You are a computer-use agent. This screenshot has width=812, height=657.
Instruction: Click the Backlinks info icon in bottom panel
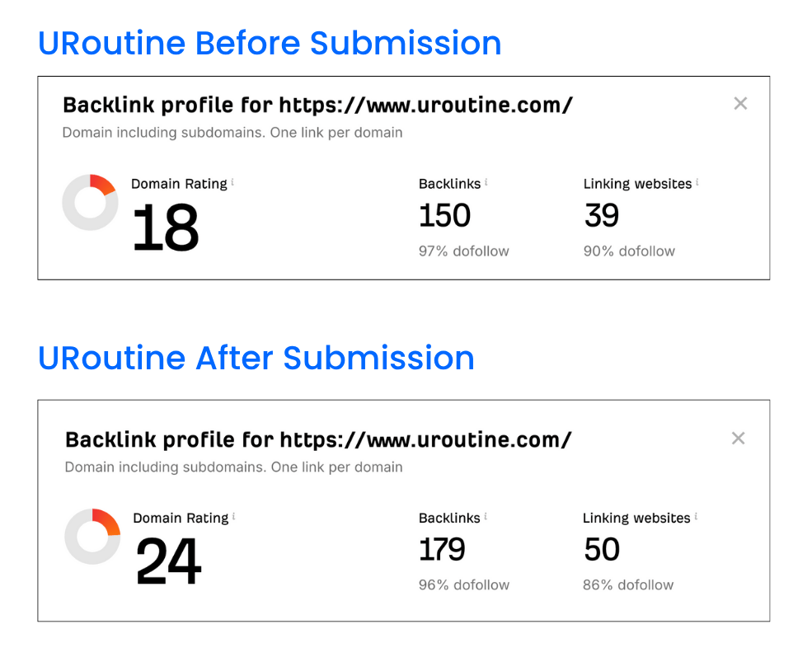coord(486,517)
